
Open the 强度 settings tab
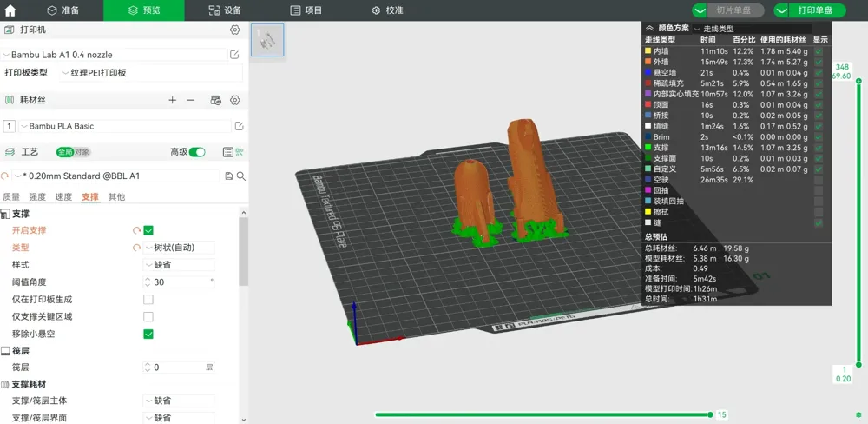(37, 196)
